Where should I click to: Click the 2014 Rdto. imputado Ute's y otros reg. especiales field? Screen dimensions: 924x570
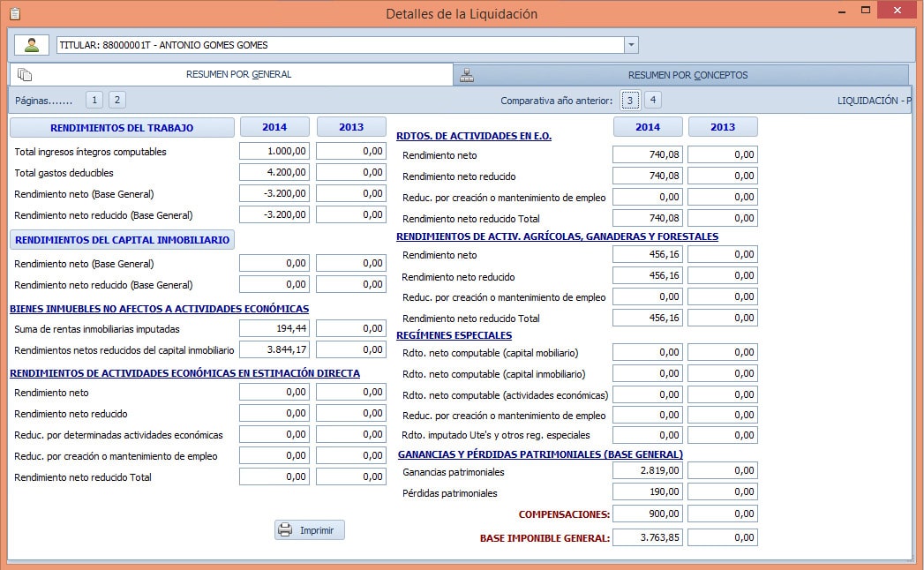(x=648, y=436)
